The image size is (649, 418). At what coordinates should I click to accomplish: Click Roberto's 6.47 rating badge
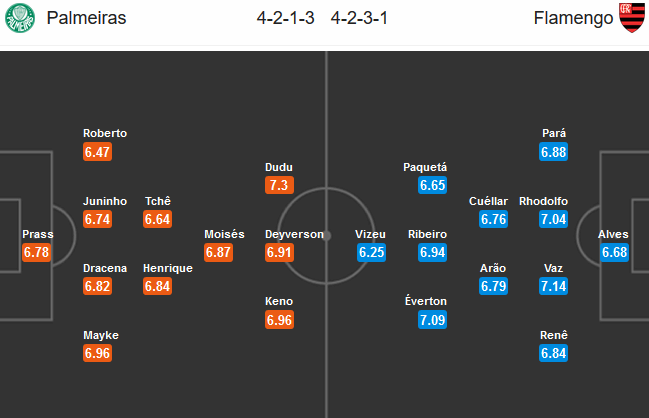(97, 152)
